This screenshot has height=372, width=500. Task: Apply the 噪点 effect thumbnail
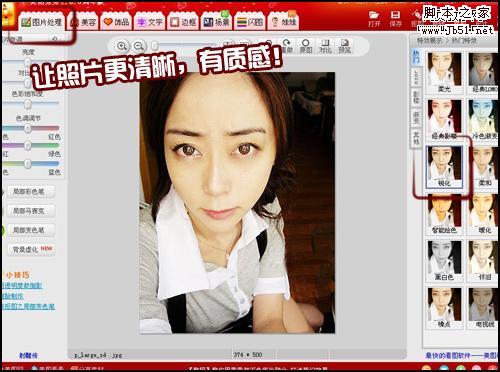[x=444, y=308]
